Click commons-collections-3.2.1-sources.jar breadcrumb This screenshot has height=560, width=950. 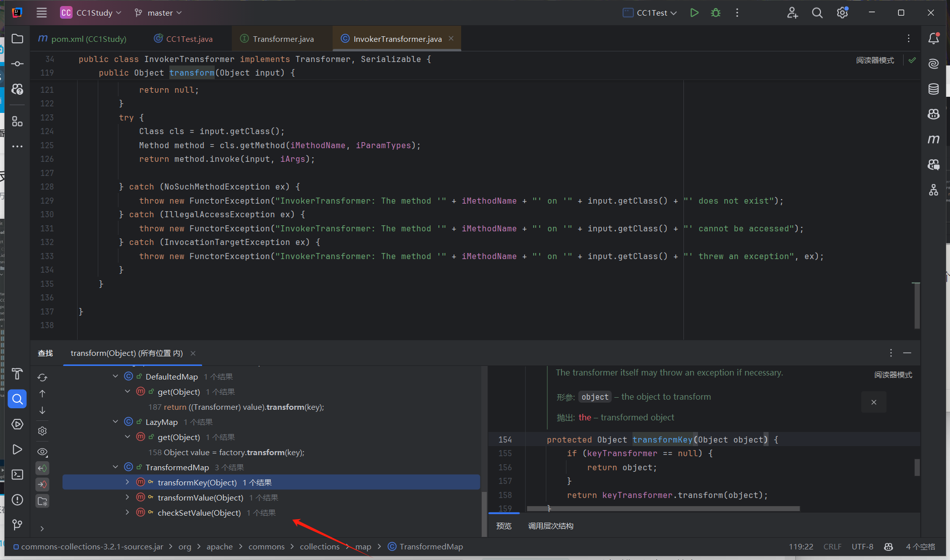88,546
